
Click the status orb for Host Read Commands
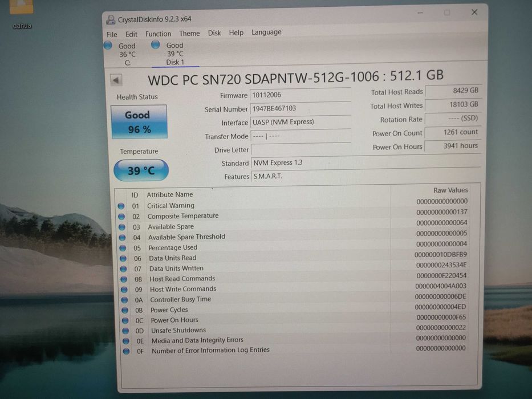(124, 279)
